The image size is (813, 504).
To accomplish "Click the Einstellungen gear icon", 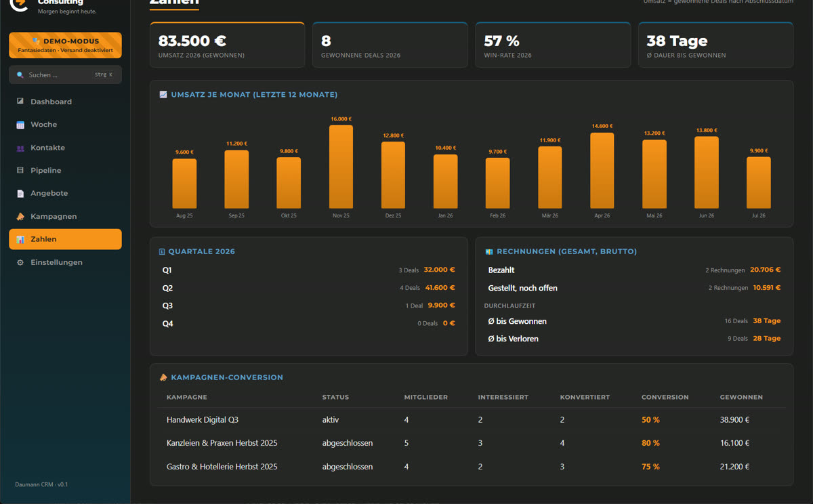I will pos(20,262).
